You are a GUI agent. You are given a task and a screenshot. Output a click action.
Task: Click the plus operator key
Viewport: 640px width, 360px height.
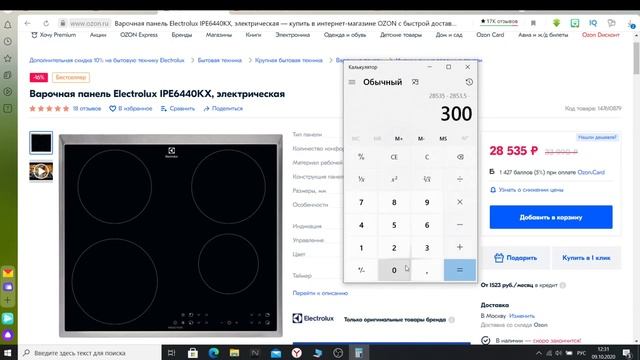pos(460,247)
